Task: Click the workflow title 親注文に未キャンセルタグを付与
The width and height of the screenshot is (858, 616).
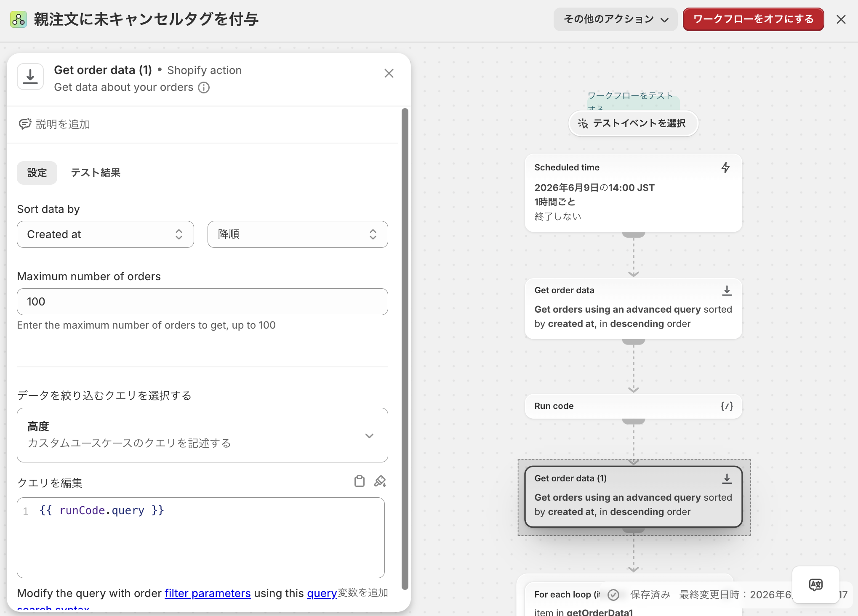Action: pyautogui.click(x=146, y=19)
